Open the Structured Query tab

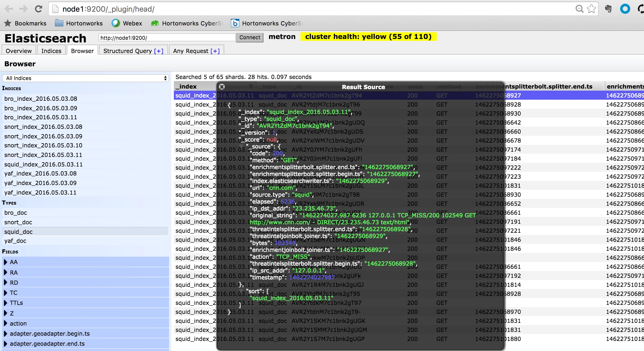pyautogui.click(x=133, y=51)
